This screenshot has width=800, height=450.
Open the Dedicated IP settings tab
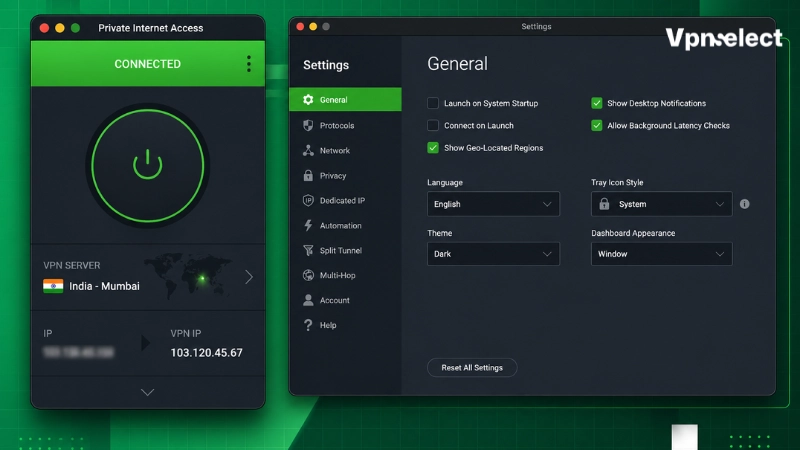345,201
